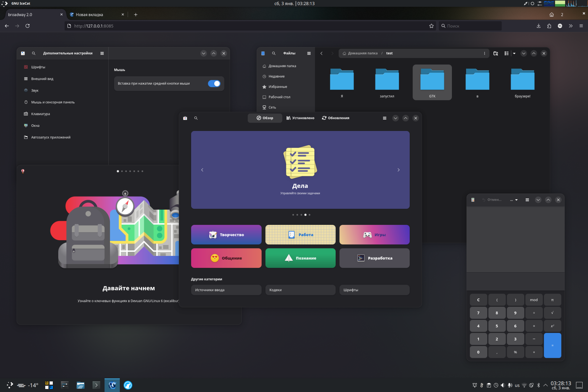Click search icon in Tweaks settings window

pyautogui.click(x=34, y=53)
